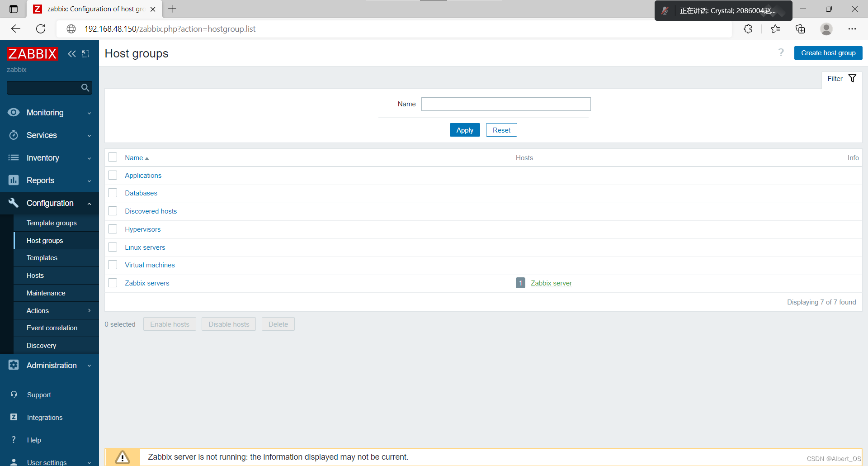Click the User settings person icon

14,462
